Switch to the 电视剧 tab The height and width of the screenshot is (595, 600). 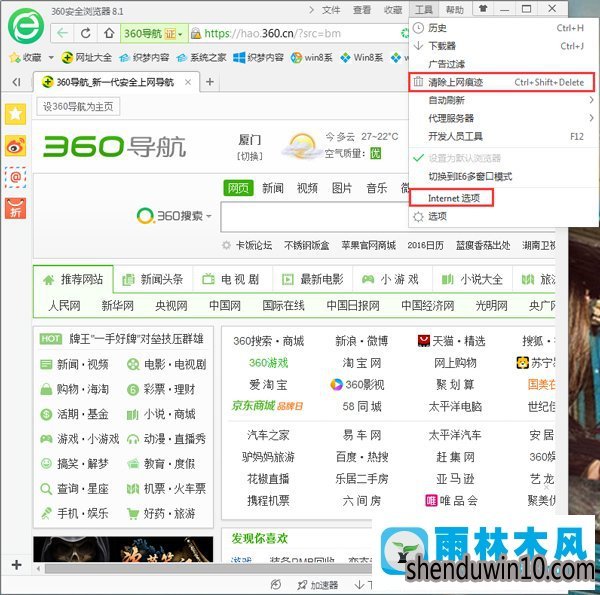[x=232, y=279]
